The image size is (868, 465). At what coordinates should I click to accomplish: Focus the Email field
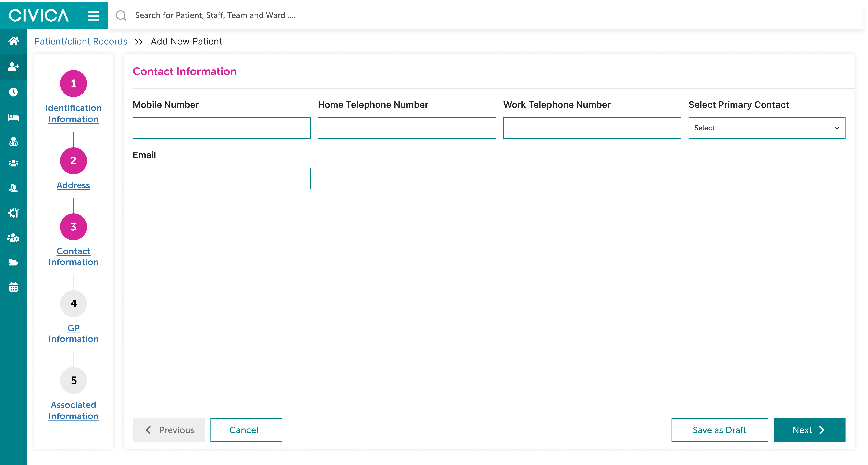[x=222, y=178]
